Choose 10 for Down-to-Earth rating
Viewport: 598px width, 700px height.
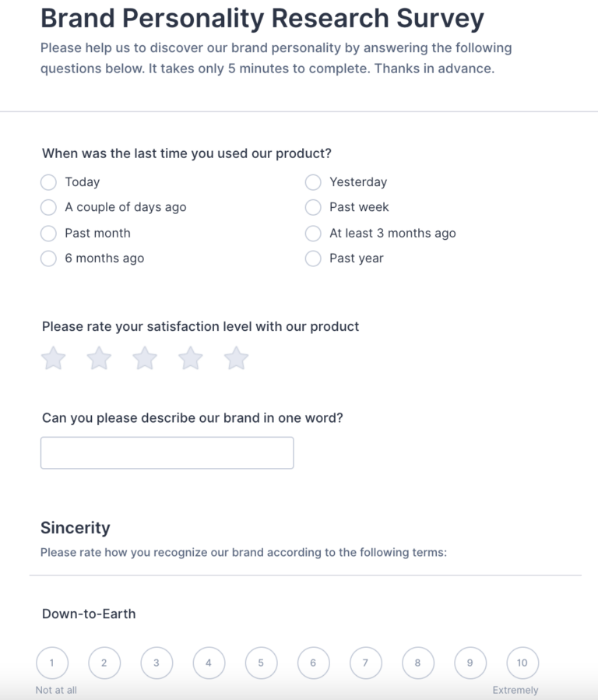(522, 663)
